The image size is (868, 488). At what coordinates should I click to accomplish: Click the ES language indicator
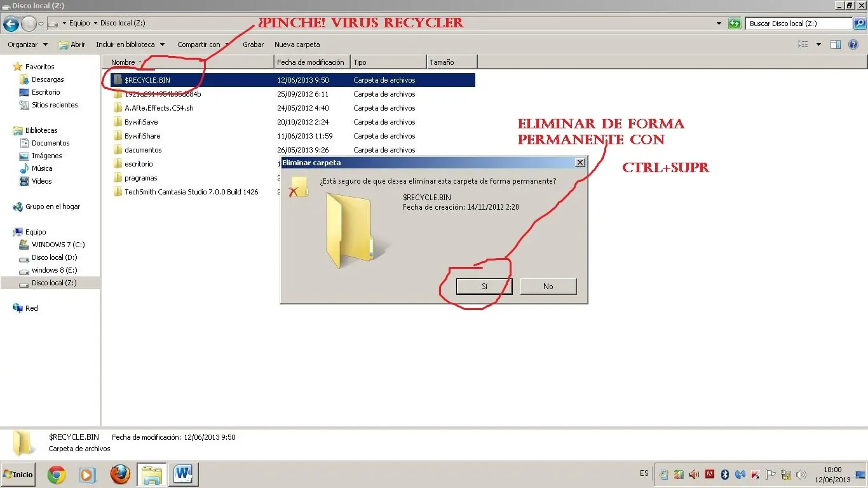644,473
